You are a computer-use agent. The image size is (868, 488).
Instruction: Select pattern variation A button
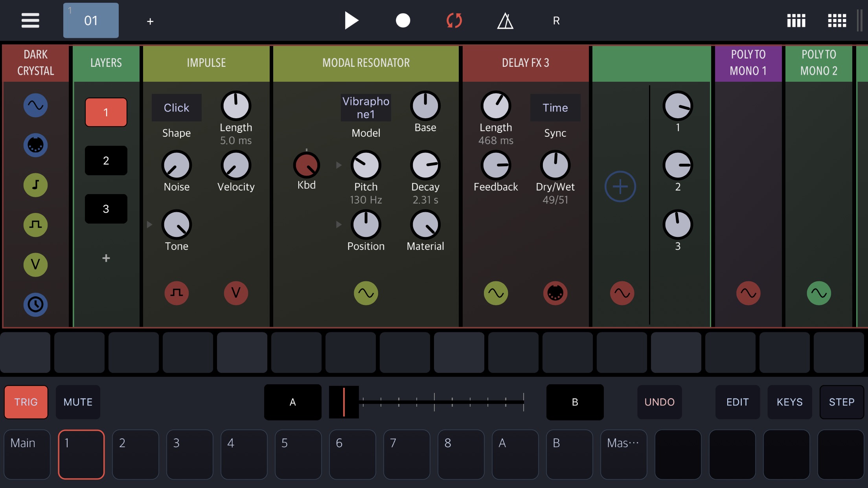(292, 402)
